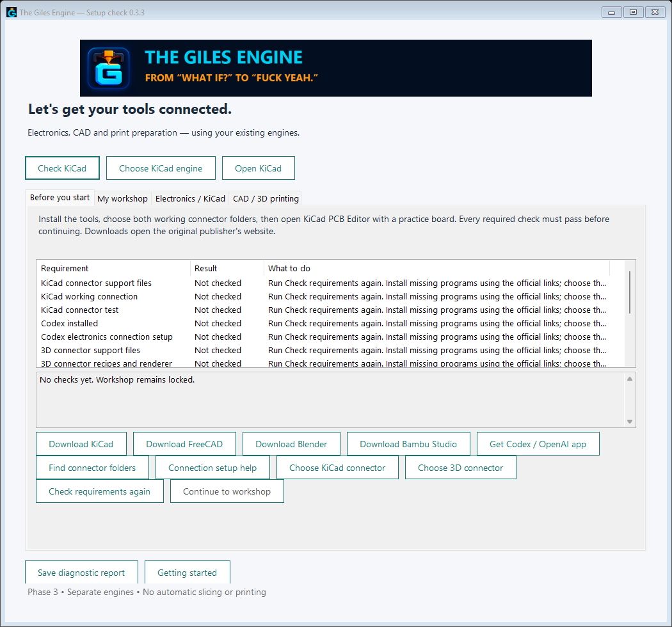Click the What to do column header
This screenshot has height=627, width=672.
[x=436, y=268]
